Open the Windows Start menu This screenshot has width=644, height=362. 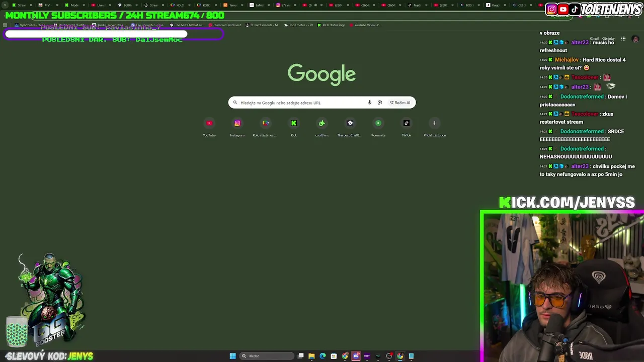(x=232, y=356)
